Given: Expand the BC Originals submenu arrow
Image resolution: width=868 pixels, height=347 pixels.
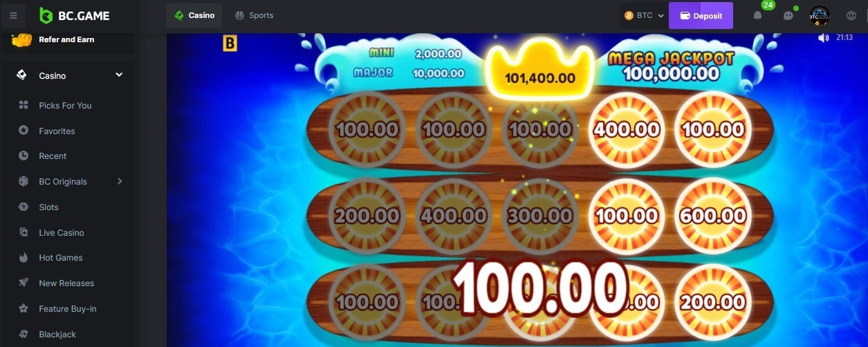Looking at the screenshot, I should [x=120, y=181].
